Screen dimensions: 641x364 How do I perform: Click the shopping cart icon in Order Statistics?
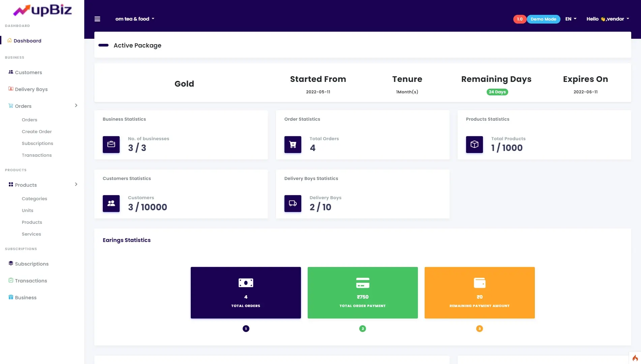pyautogui.click(x=293, y=145)
